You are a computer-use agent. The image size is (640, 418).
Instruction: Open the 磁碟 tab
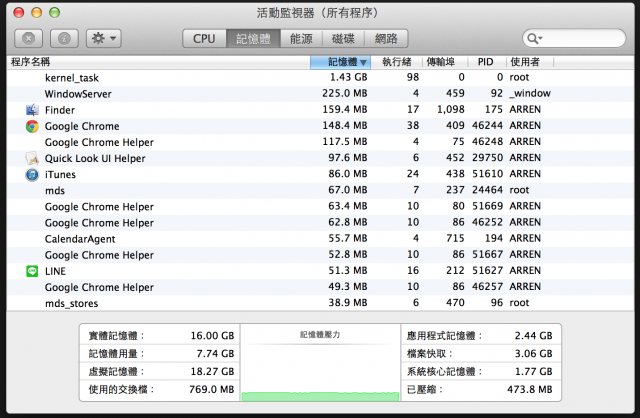tap(343, 38)
